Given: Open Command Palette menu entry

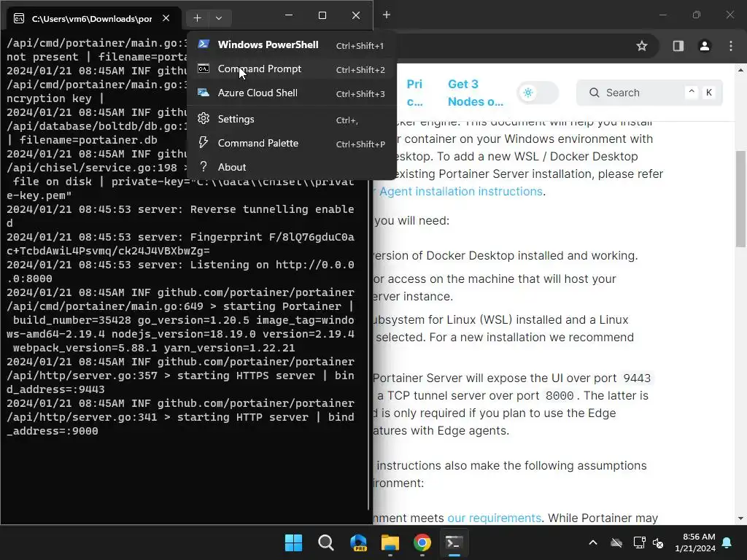Looking at the screenshot, I should [x=292, y=144].
